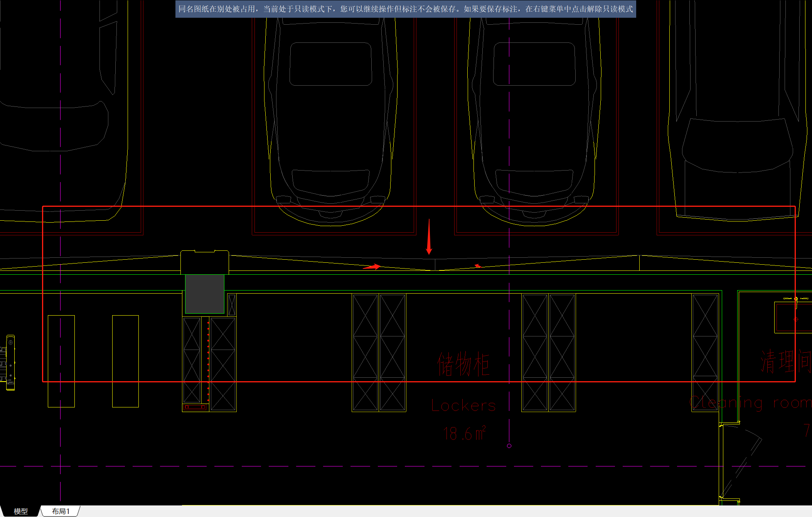Viewport: 812px width, 517px height.
Task: Select the Lockers label text
Action: (x=463, y=405)
